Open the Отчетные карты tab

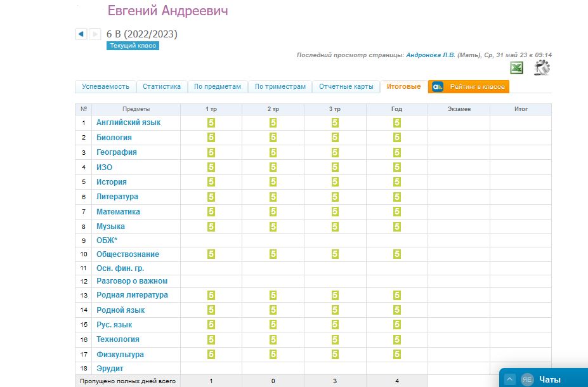tap(346, 87)
